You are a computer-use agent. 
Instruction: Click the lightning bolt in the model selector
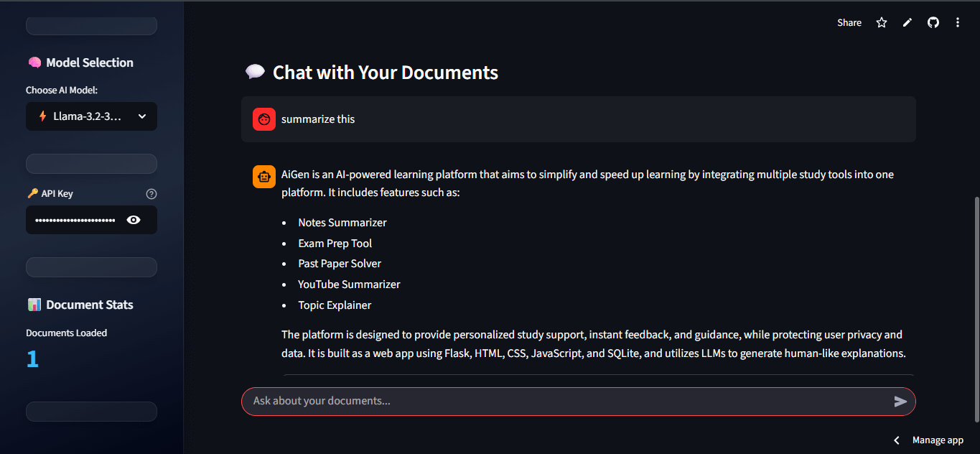click(41, 116)
